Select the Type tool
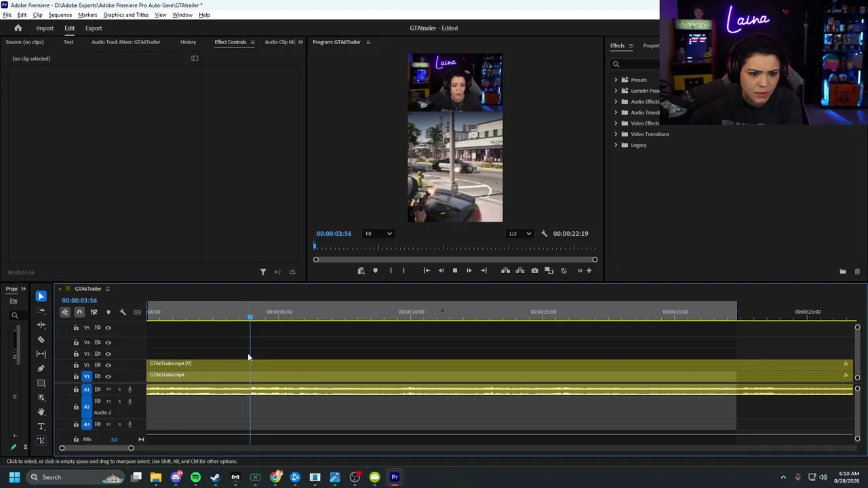The image size is (868, 488). tap(41, 426)
